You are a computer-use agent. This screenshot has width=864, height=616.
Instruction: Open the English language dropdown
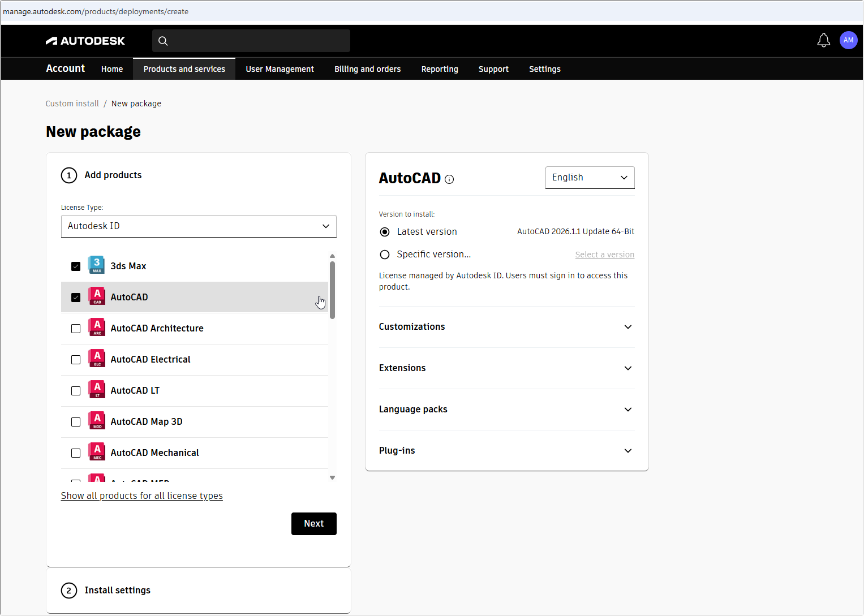(590, 177)
